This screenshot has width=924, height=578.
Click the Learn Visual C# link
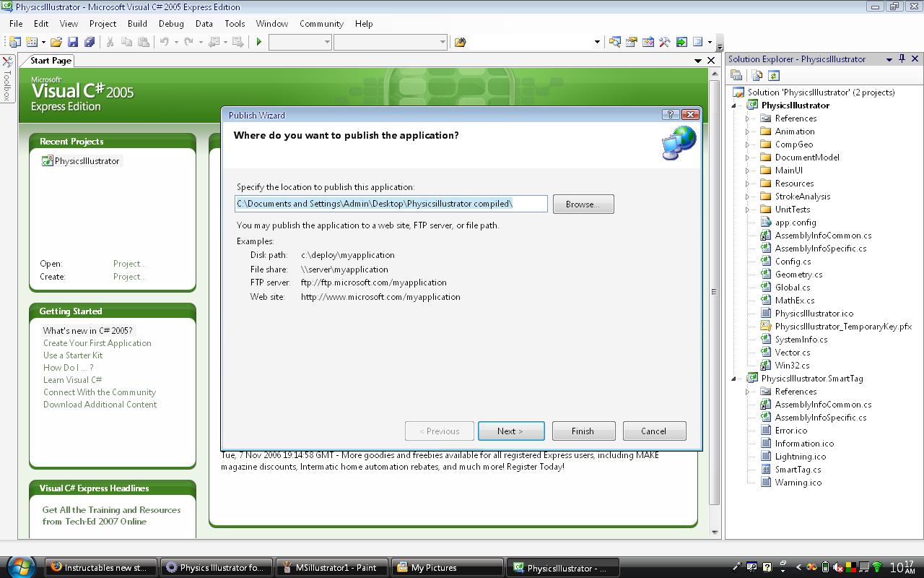(x=72, y=379)
